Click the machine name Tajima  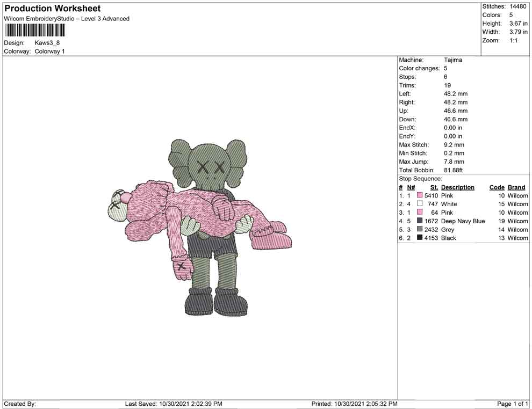453,60
